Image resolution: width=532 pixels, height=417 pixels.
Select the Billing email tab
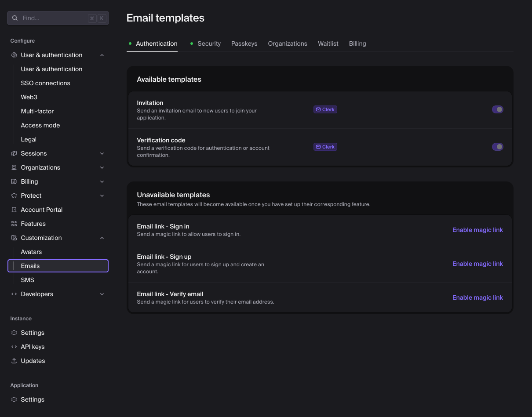(x=357, y=44)
